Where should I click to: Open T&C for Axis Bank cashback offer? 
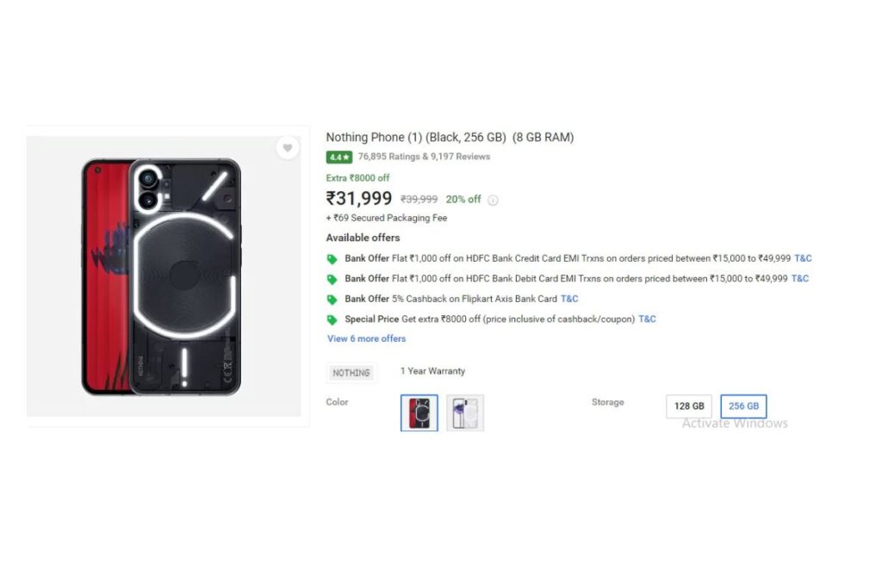click(x=569, y=299)
